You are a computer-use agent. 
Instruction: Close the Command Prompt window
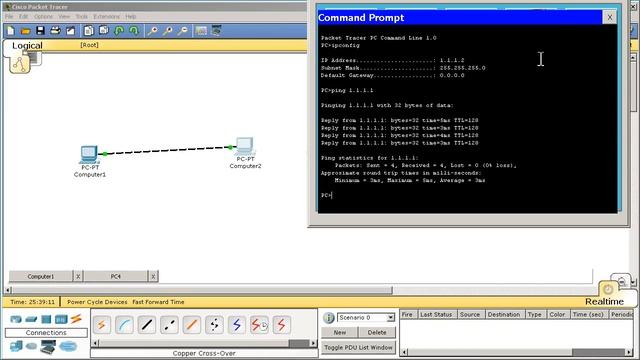[x=609, y=17]
